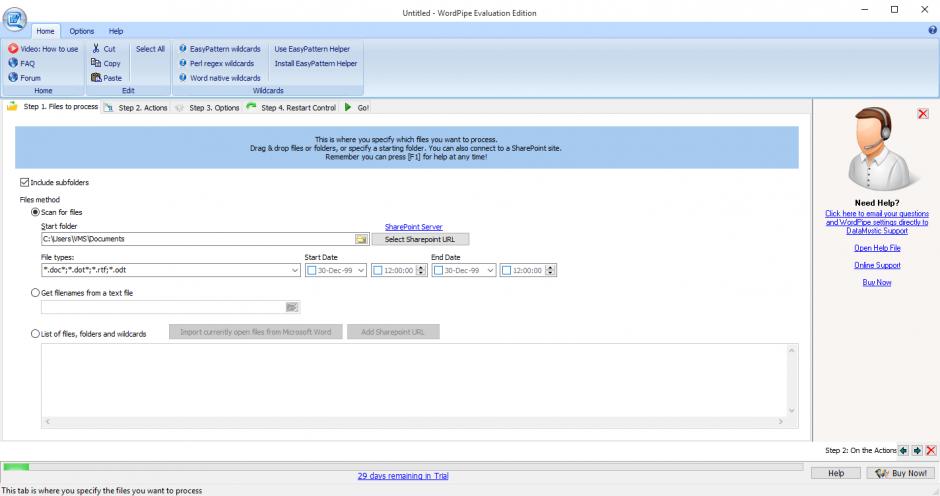Enable the End Date checkbox
This screenshot has width=940, height=496.
coord(438,270)
